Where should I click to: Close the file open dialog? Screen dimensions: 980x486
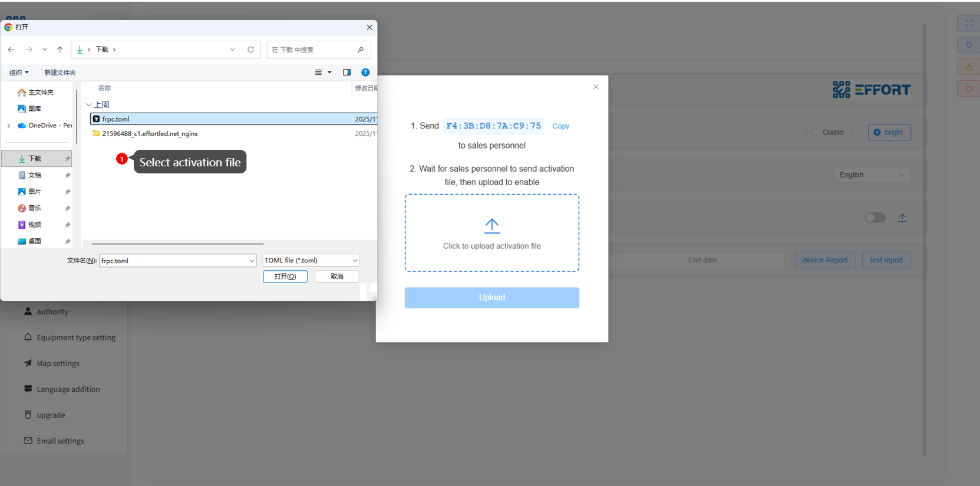point(369,27)
